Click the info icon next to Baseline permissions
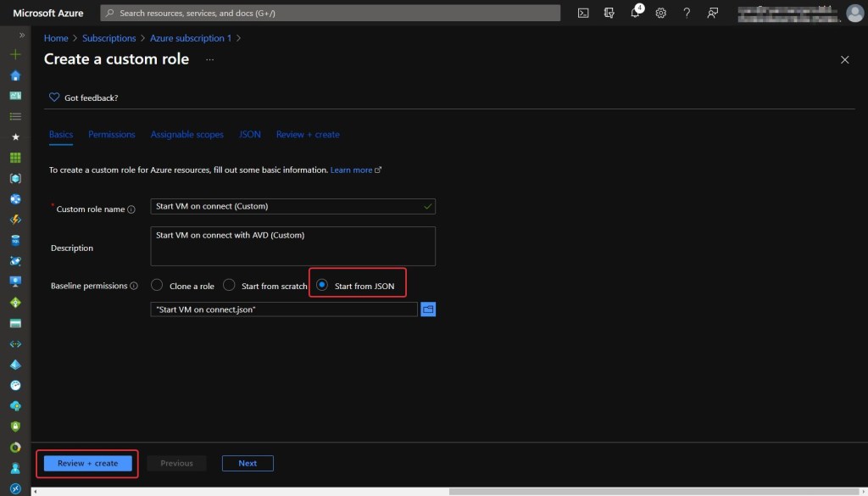Screen dimensions: 868x496 (133, 287)
